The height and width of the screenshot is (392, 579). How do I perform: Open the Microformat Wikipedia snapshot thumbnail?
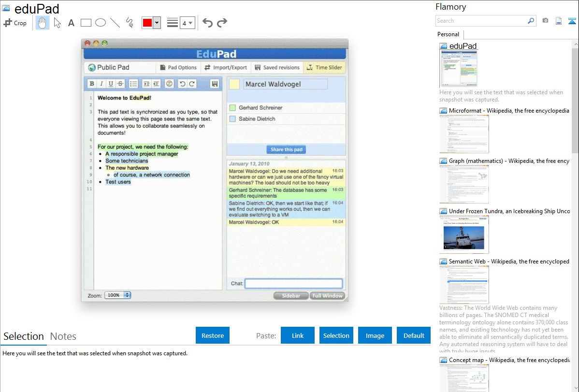point(464,134)
